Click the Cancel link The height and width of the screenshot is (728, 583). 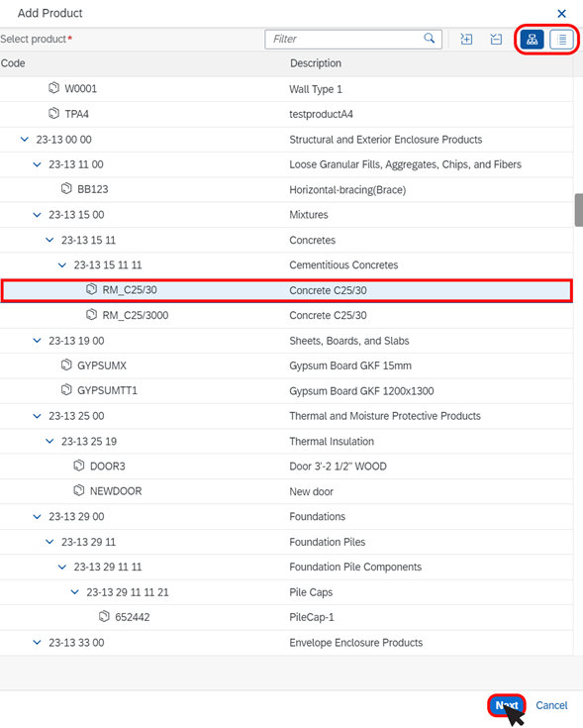pyautogui.click(x=551, y=705)
